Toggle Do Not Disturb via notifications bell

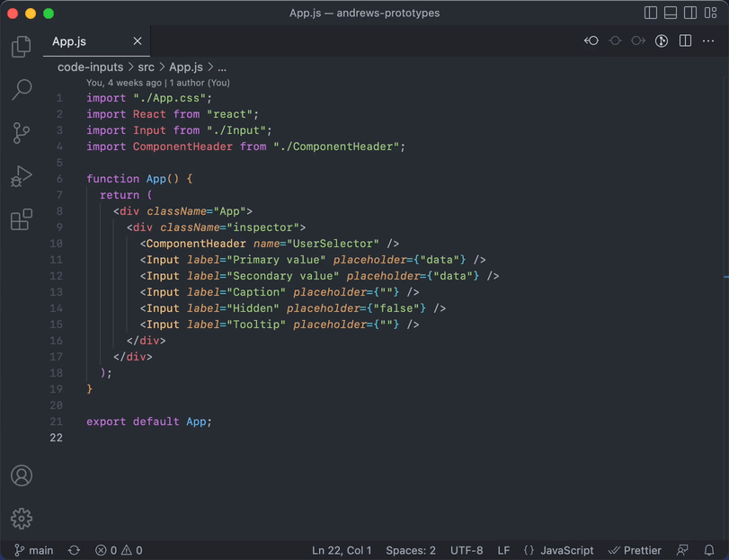pos(709,549)
